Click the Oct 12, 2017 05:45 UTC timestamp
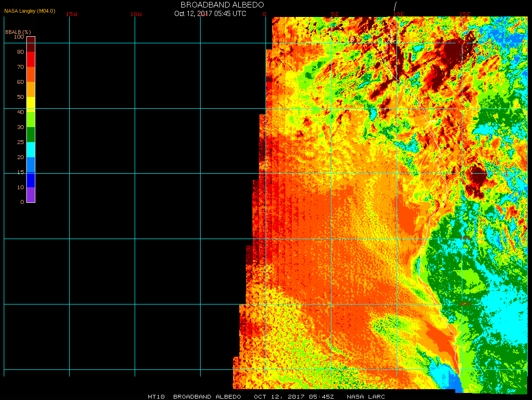The image size is (532, 400). (x=210, y=14)
